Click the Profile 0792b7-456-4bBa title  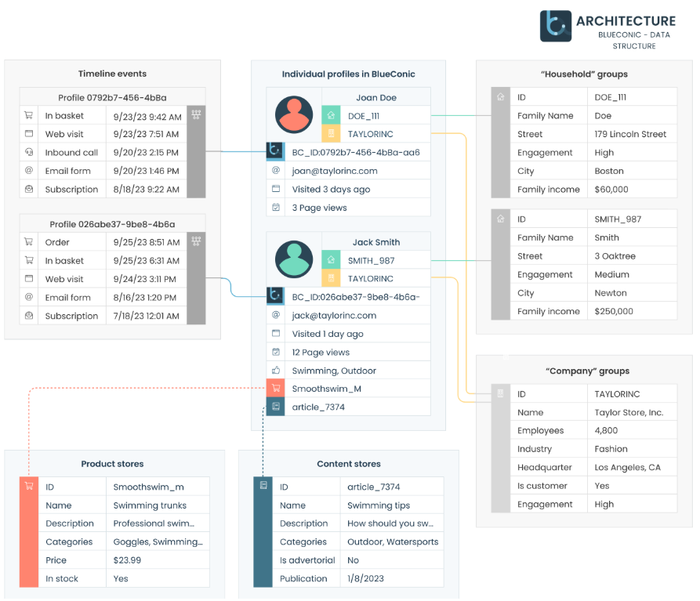point(113,97)
